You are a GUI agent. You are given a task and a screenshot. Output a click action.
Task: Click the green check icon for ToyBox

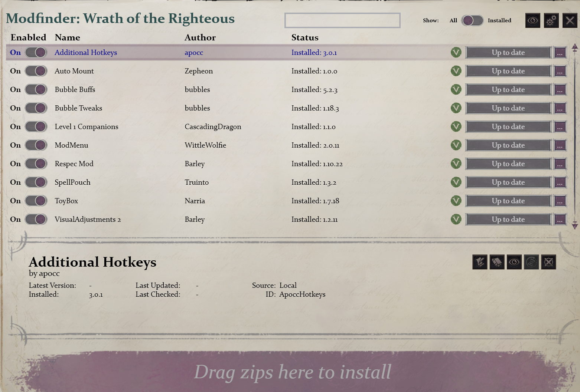(456, 201)
